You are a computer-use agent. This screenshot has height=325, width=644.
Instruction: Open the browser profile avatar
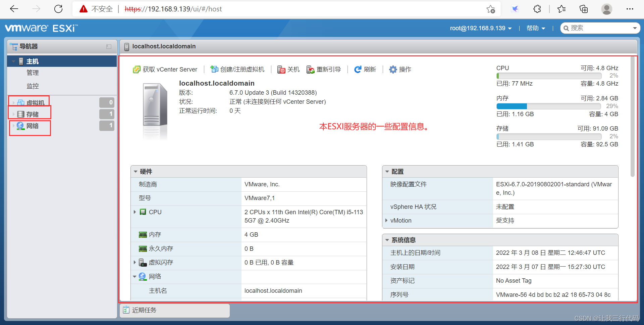point(606,9)
